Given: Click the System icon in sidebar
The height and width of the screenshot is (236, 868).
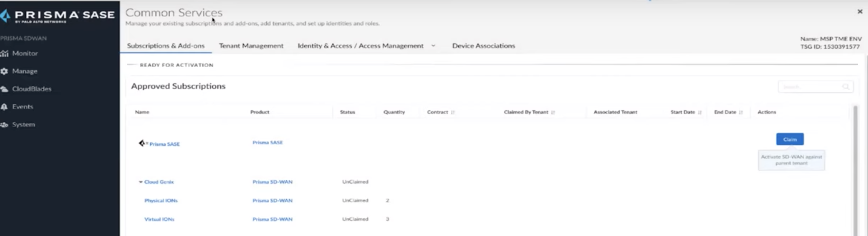Looking at the screenshot, I should click(4, 125).
